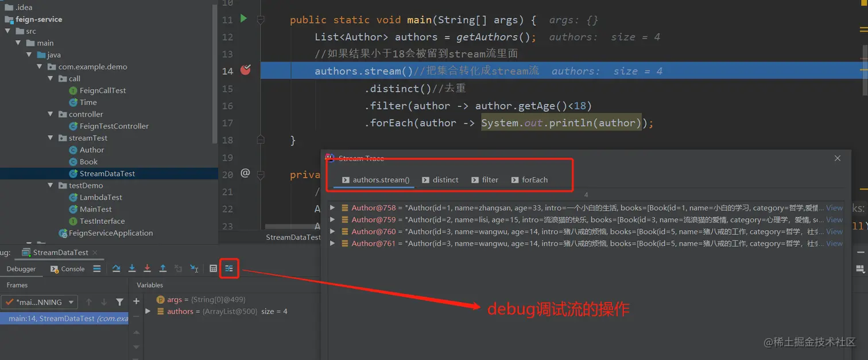The image size is (868, 360).
Task: Click the previous frame up arrow
Action: coord(88,302)
